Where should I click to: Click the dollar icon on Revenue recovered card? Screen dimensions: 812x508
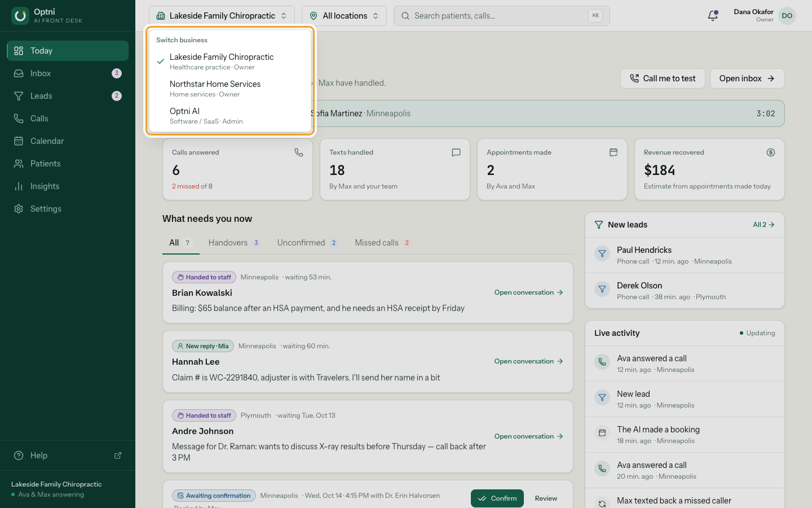click(771, 152)
